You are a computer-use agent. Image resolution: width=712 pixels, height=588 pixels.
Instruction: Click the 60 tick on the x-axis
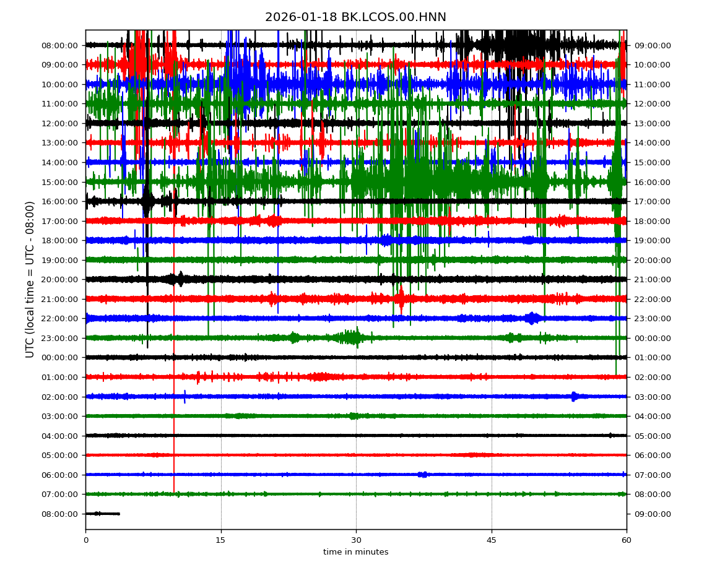[627, 540]
